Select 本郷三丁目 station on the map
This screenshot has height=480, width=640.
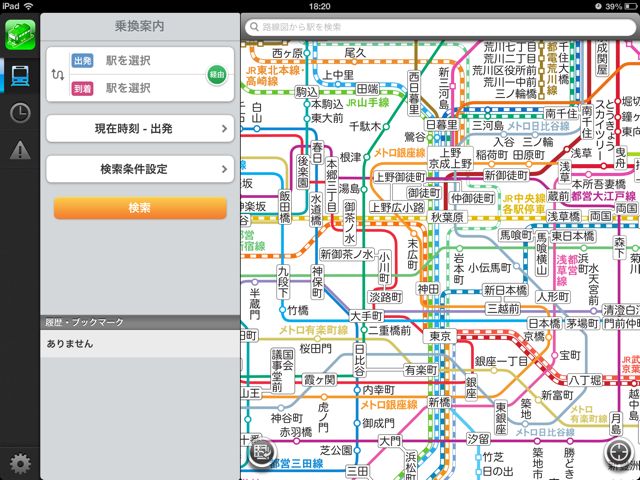click(x=332, y=185)
